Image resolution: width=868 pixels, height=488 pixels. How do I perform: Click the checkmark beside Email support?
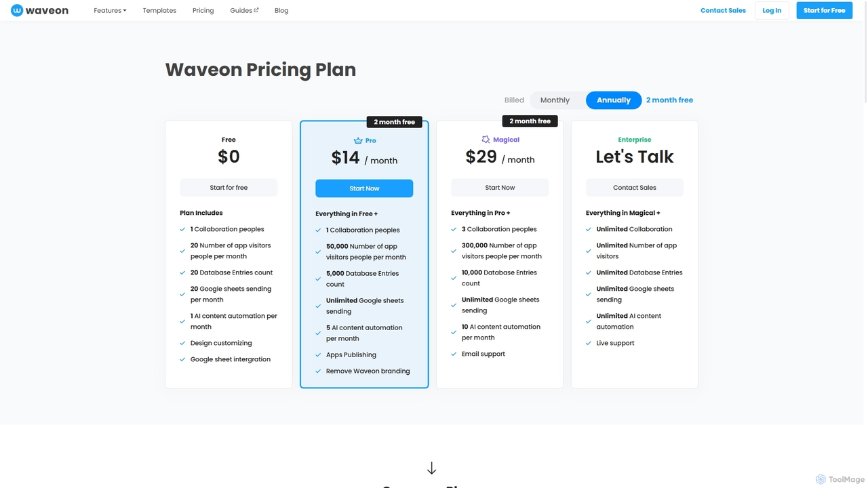pos(454,354)
